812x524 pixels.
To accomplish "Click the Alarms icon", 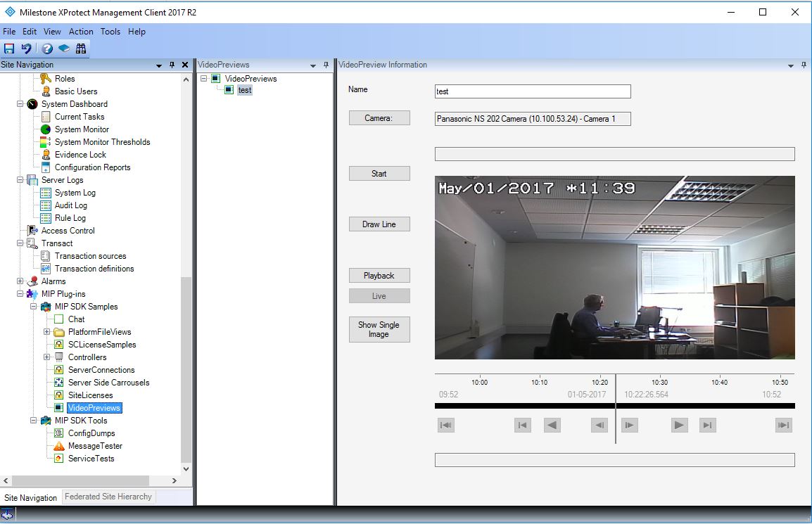I will pyautogui.click(x=32, y=281).
